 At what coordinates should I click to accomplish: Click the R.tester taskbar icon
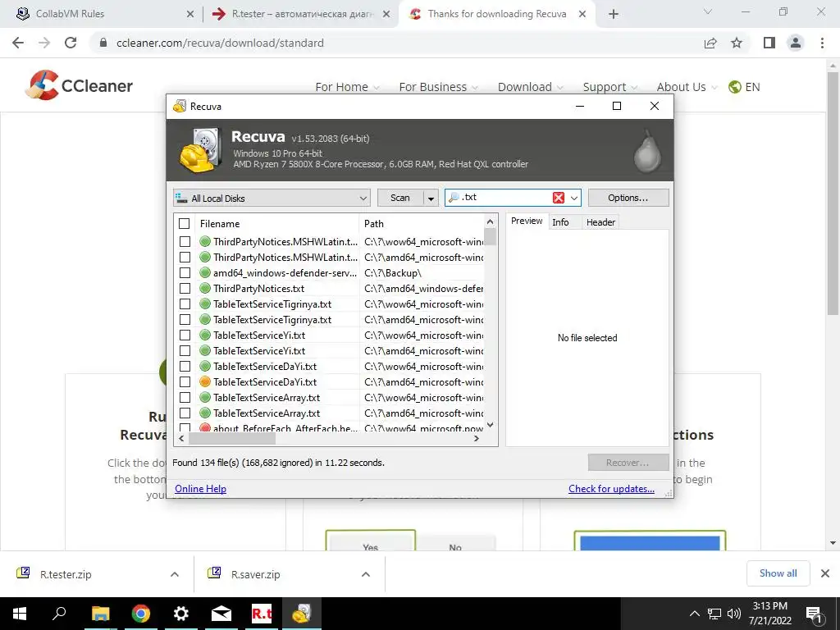point(262,614)
